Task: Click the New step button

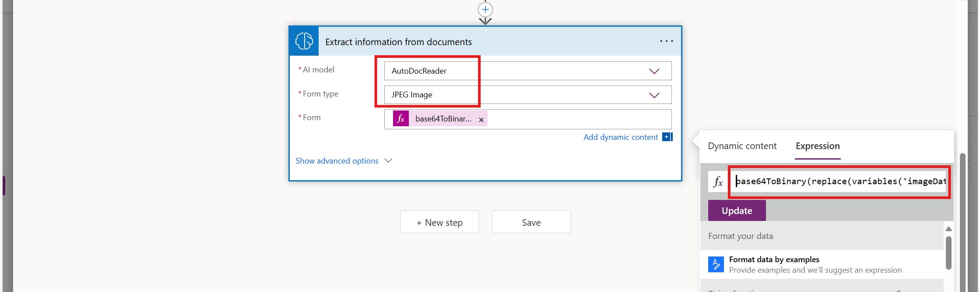Action: coord(439,222)
